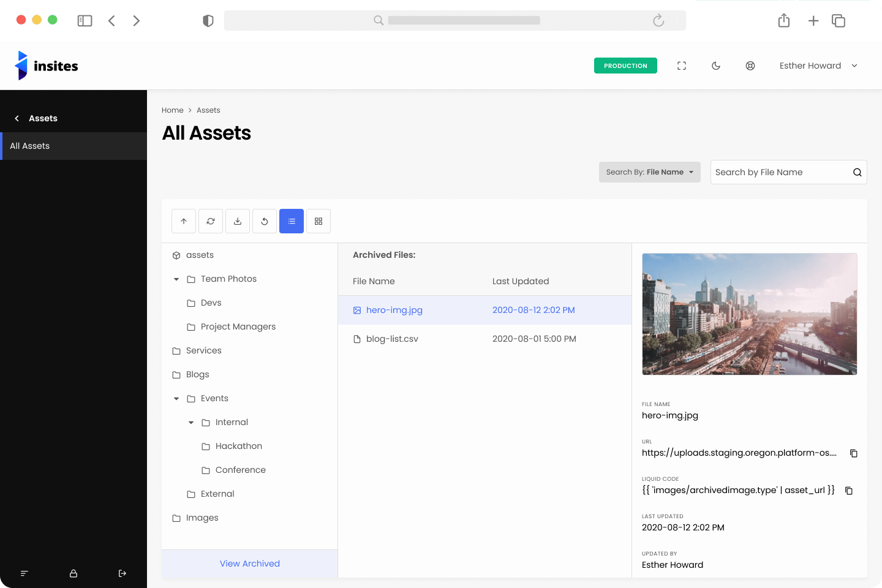Open the Search By File Name dropdown
882x588 pixels.
coord(649,172)
